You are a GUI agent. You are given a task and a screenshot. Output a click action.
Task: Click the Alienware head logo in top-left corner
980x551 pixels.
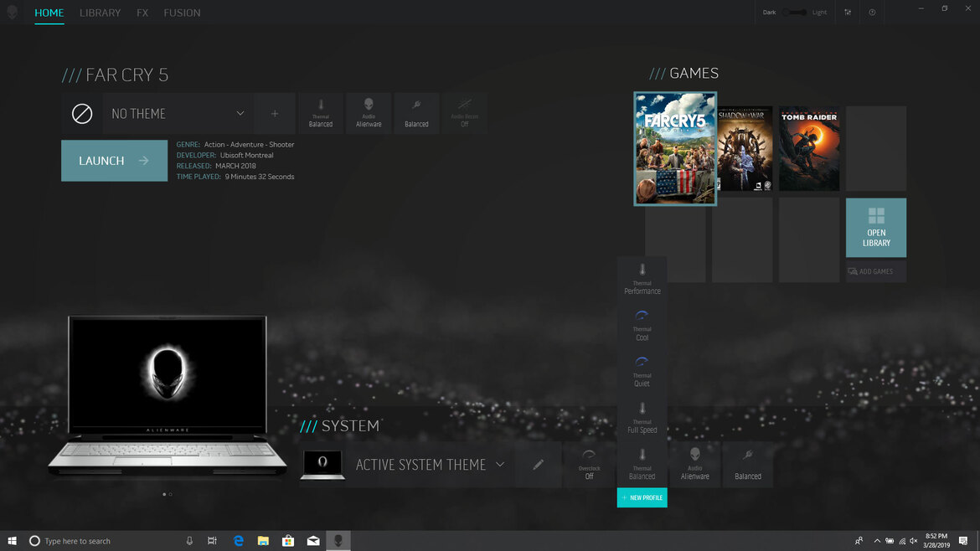coord(12,12)
